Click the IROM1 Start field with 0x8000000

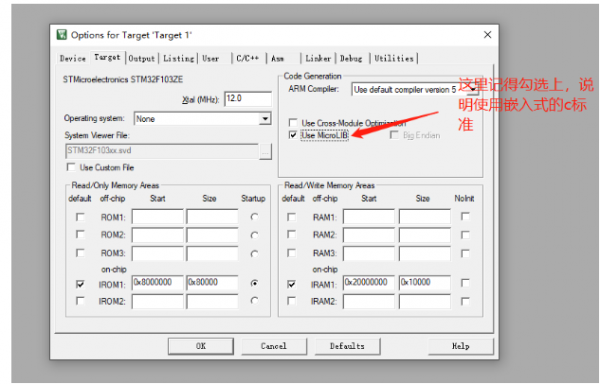click(158, 283)
